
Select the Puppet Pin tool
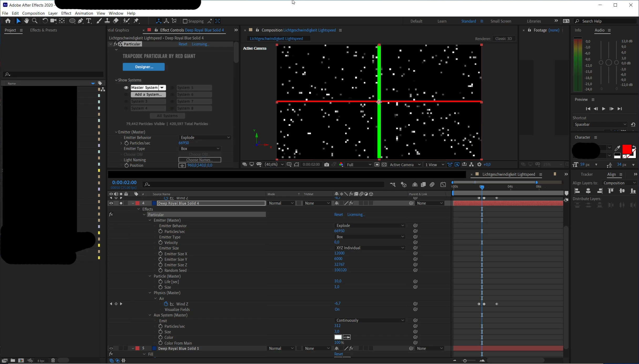[x=136, y=21]
